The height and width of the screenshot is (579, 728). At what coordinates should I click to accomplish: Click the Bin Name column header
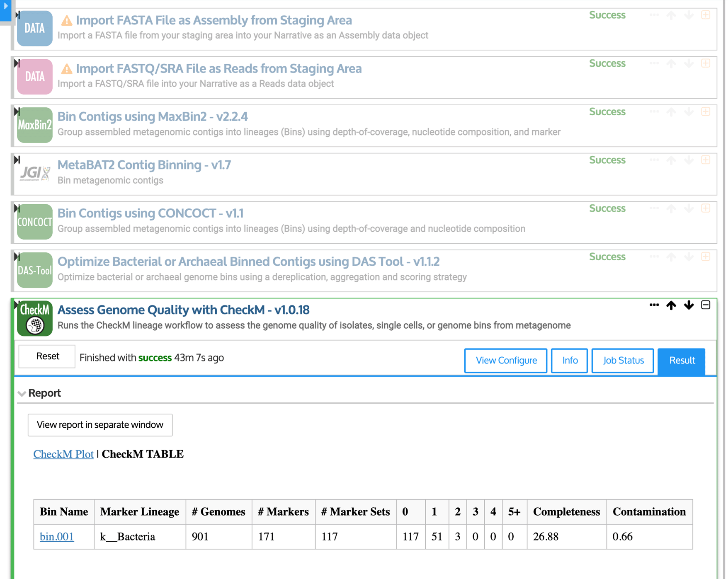[x=64, y=512]
